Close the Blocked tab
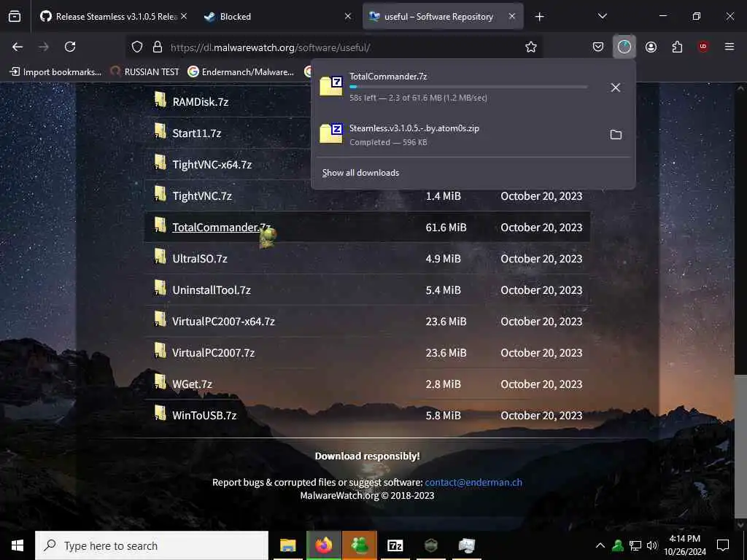The image size is (747, 560). click(x=348, y=17)
